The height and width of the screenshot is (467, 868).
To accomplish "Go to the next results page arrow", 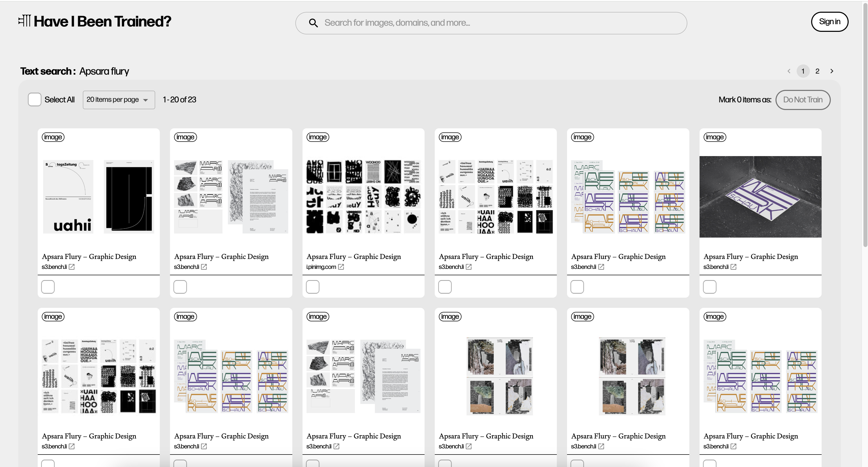I will pos(832,71).
